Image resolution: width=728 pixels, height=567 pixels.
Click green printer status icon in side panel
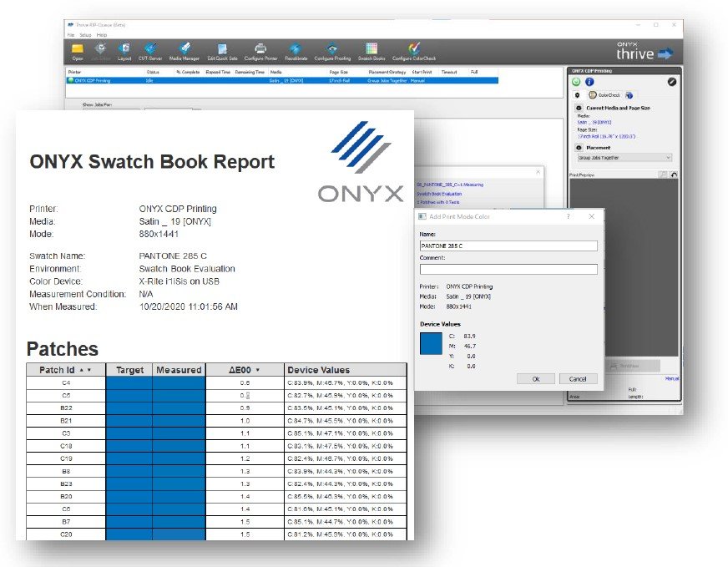coord(576,82)
